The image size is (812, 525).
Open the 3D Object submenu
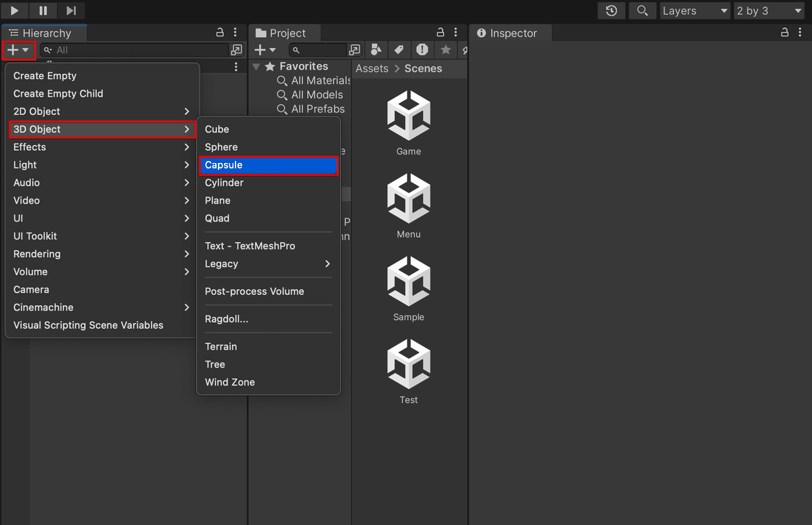click(x=102, y=129)
